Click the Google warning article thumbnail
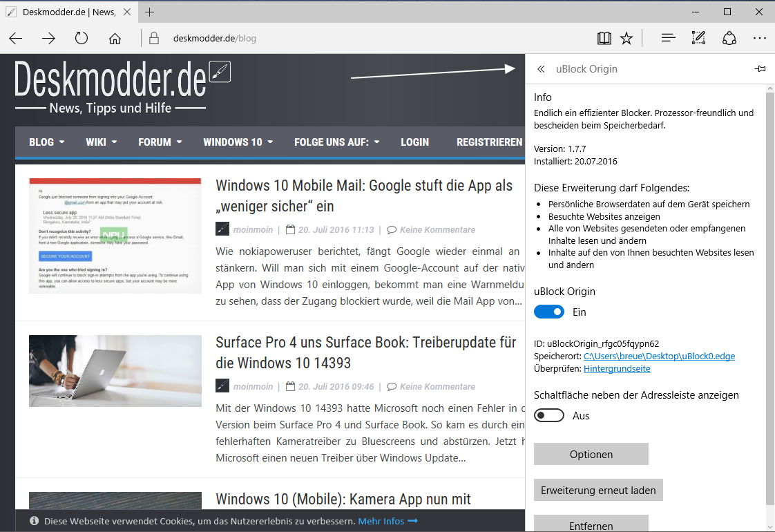775x532 pixels. coord(115,236)
